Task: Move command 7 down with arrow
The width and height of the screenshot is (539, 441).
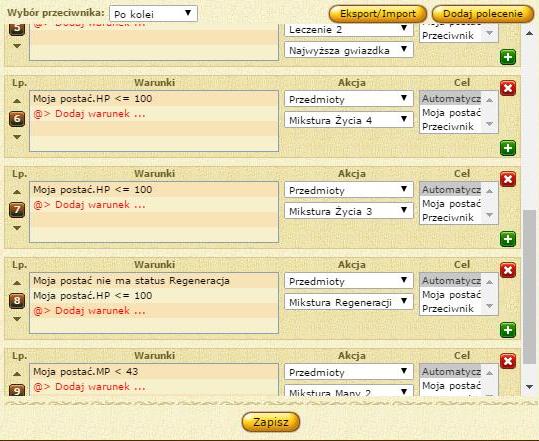Action: (17, 228)
